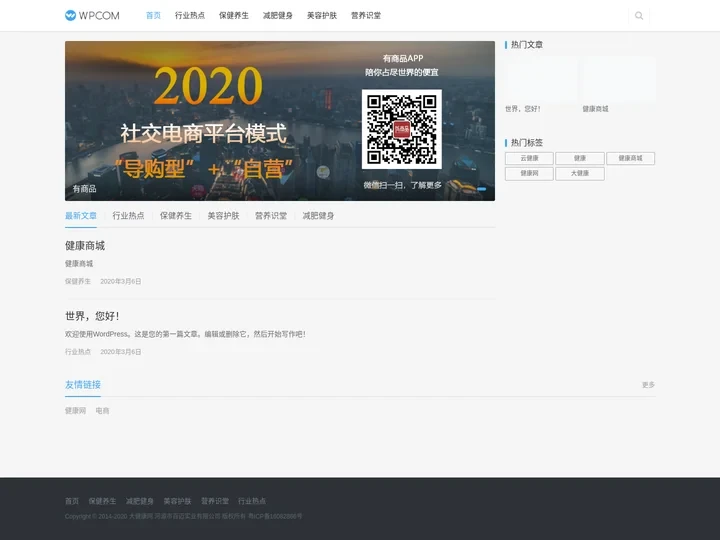Click the 有商品 banner caption

[x=84, y=189]
